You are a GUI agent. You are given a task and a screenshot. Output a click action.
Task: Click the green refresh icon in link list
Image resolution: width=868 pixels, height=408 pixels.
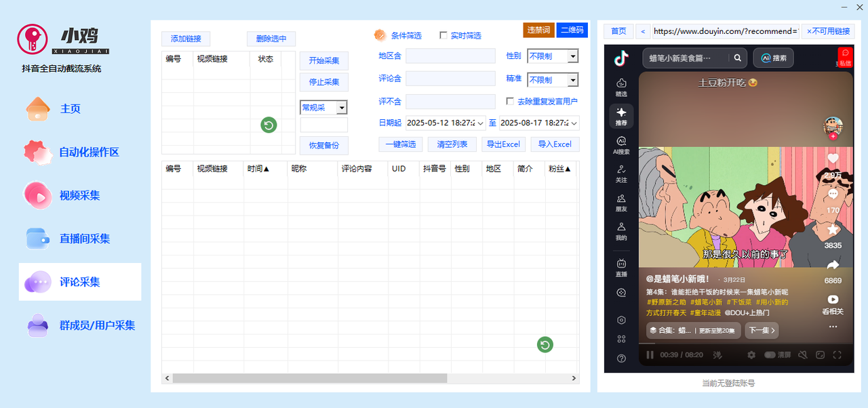269,125
